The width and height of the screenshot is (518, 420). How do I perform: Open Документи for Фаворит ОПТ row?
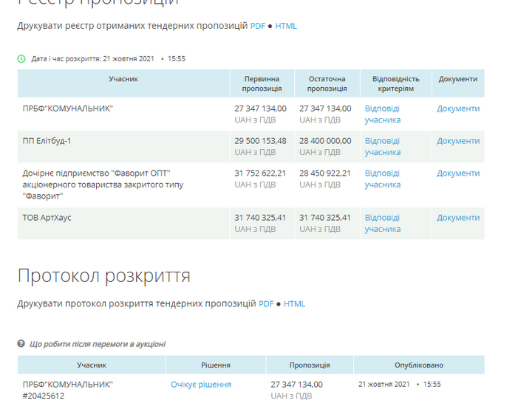(x=458, y=173)
